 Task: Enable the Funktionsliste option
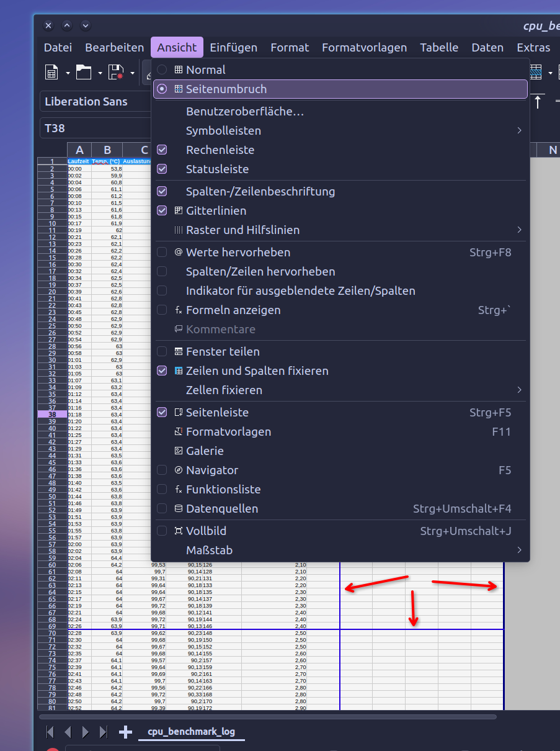coord(340,490)
